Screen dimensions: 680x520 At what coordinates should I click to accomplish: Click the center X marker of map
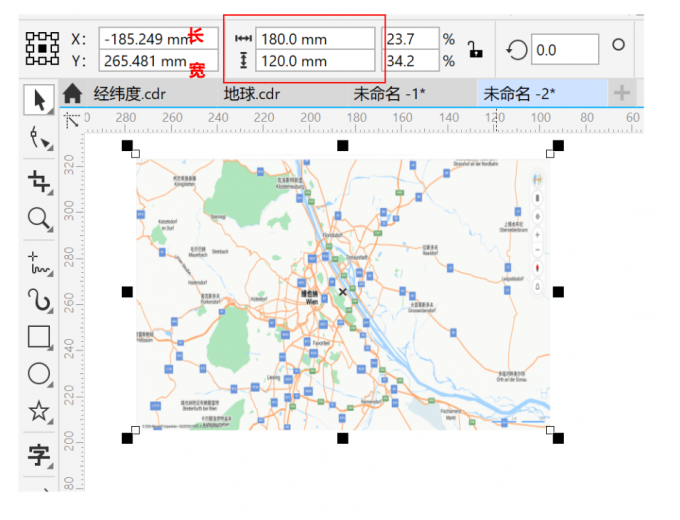pyautogui.click(x=343, y=292)
